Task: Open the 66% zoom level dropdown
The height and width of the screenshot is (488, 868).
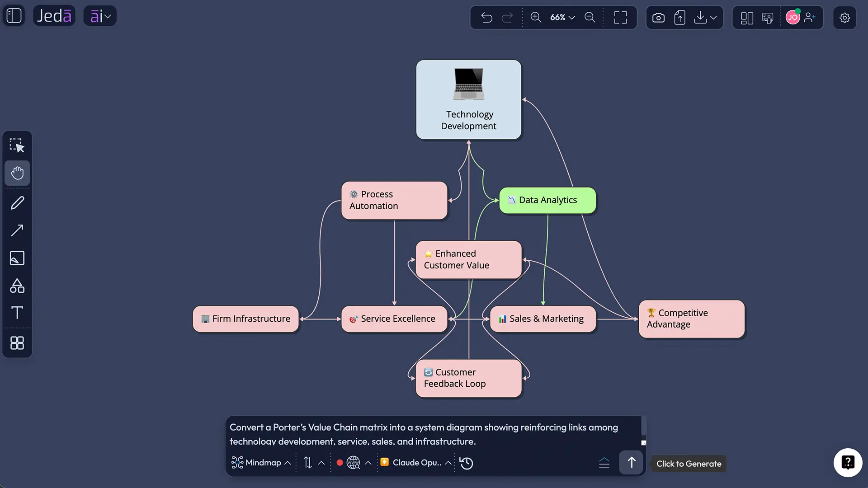Action: point(562,17)
